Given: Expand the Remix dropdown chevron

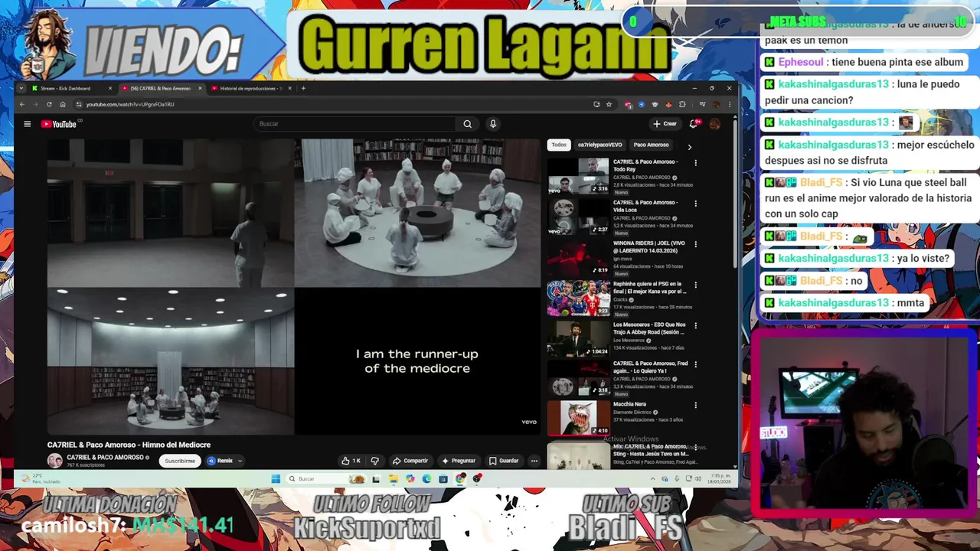Looking at the screenshot, I should (240, 461).
